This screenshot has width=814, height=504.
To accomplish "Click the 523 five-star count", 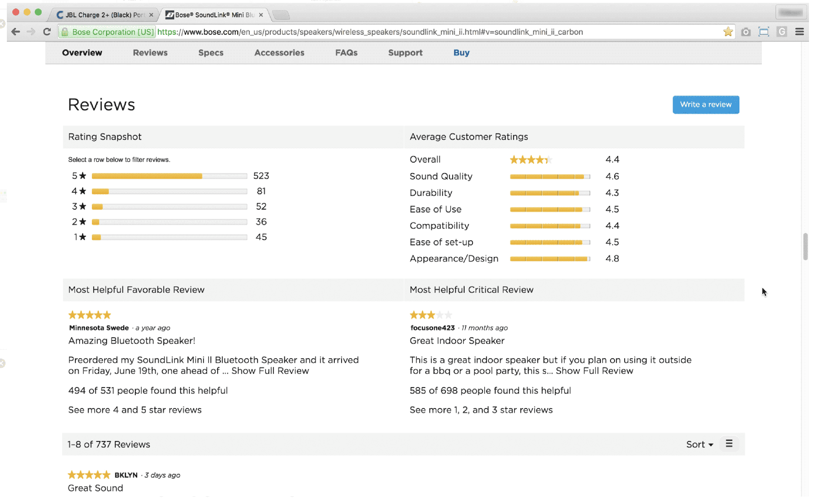I will (x=261, y=176).
